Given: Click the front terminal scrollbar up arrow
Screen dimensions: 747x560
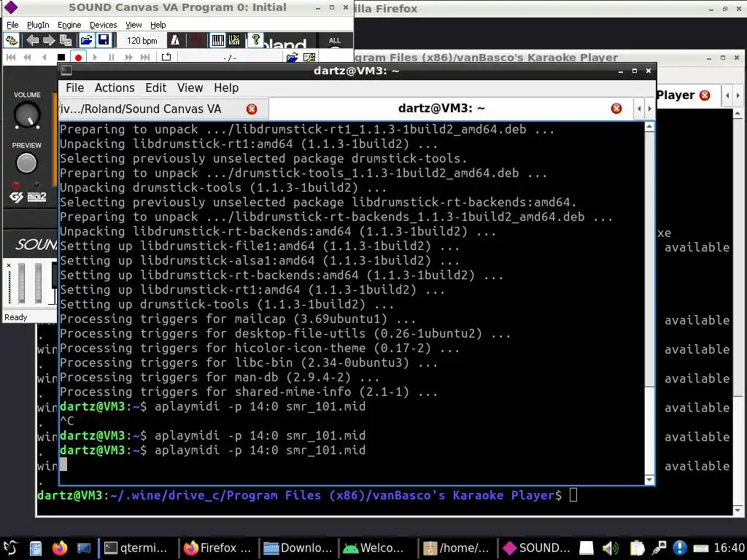Looking at the screenshot, I should (649, 127).
